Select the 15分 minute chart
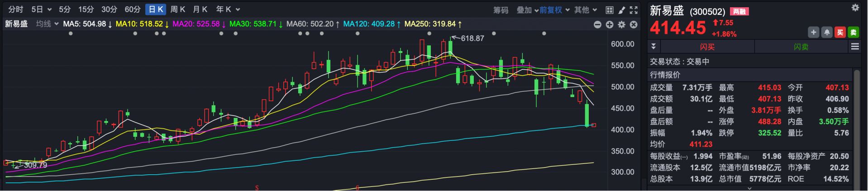The height and width of the screenshot is (191, 868). tap(86, 9)
